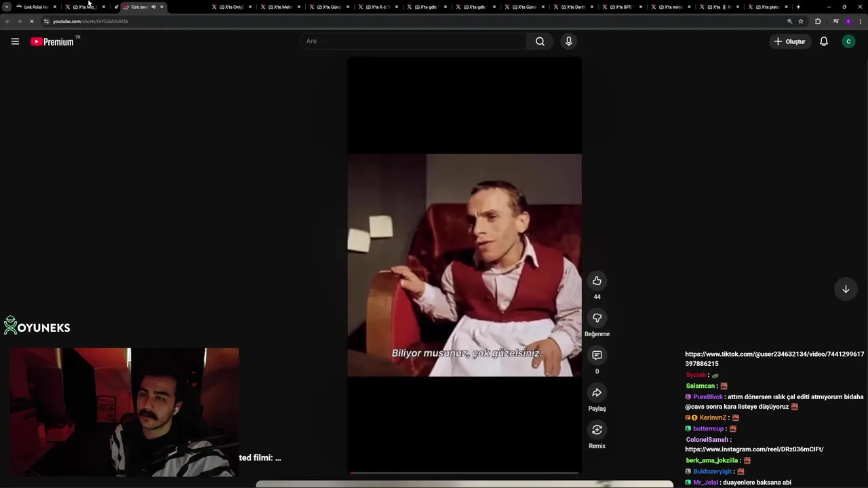Click chat username Salamcan

pyautogui.click(x=701, y=386)
